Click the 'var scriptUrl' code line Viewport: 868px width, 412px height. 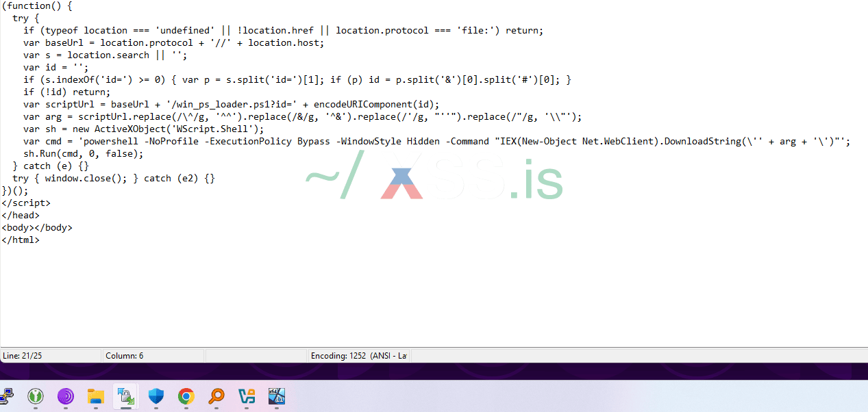[231, 104]
